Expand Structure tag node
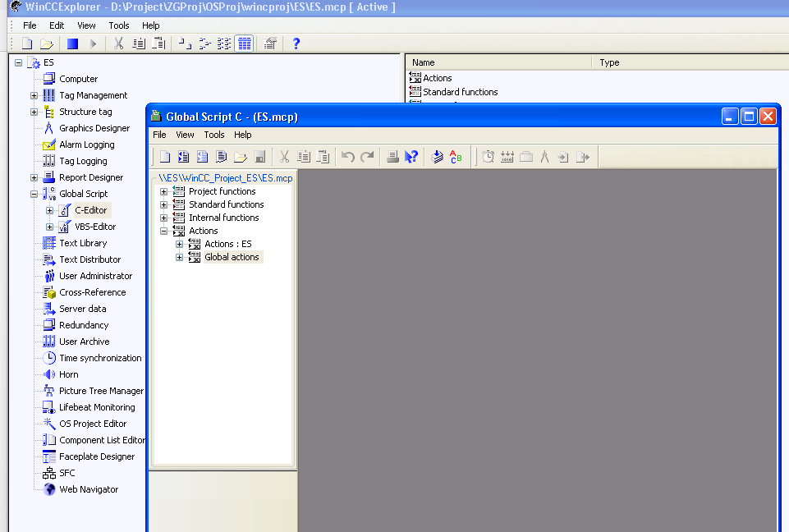The image size is (789, 532). [34, 112]
